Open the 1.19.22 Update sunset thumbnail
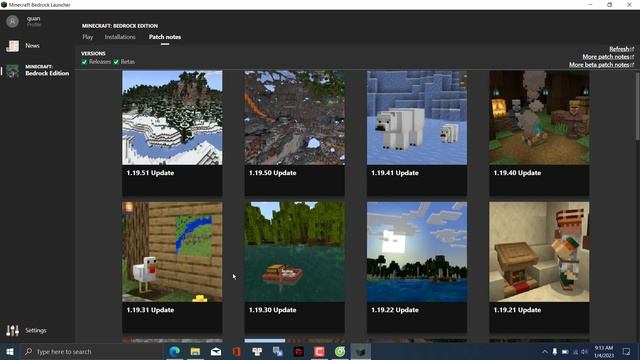 pyautogui.click(x=417, y=252)
